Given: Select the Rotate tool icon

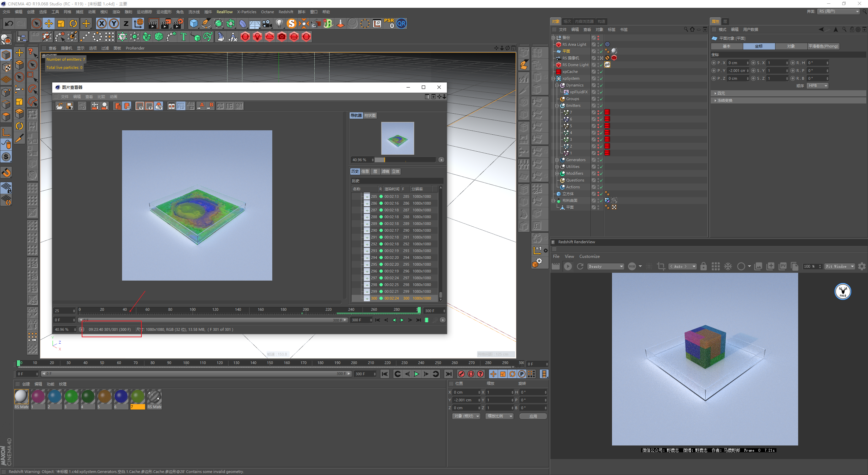Looking at the screenshot, I should pos(73,23).
